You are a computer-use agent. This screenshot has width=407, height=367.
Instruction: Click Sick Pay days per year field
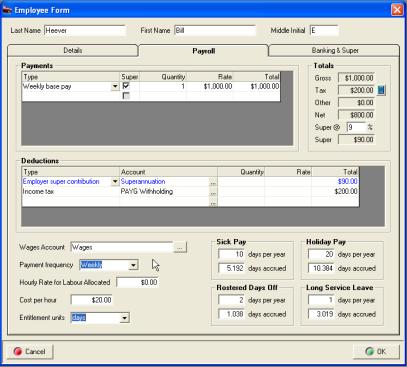point(231,255)
